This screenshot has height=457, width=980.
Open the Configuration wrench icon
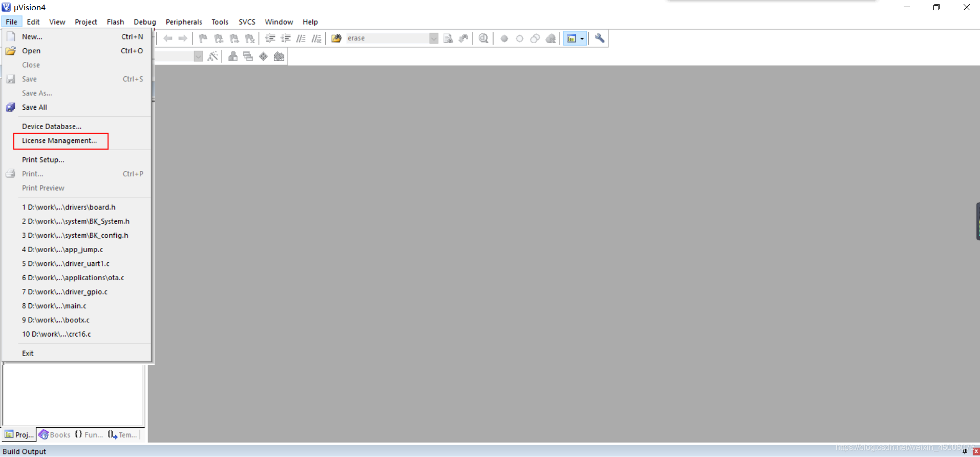click(x=600, y=38)
